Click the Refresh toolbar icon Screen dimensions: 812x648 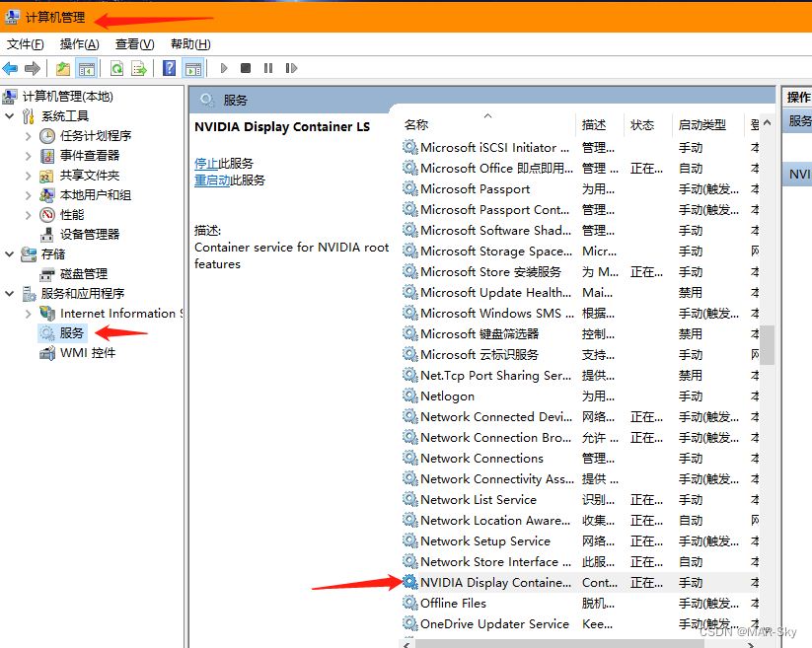coord(117,68)
